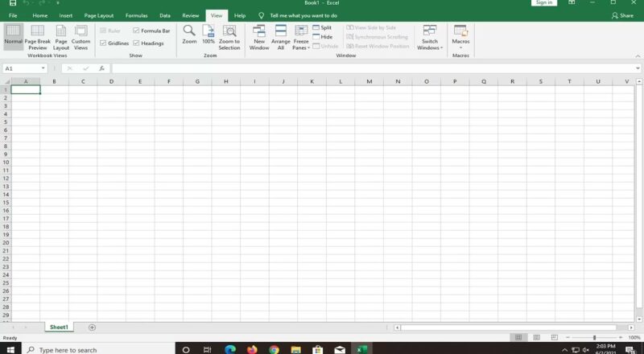Collapse the ribbon
644x354 pixels.
[638, 56]
